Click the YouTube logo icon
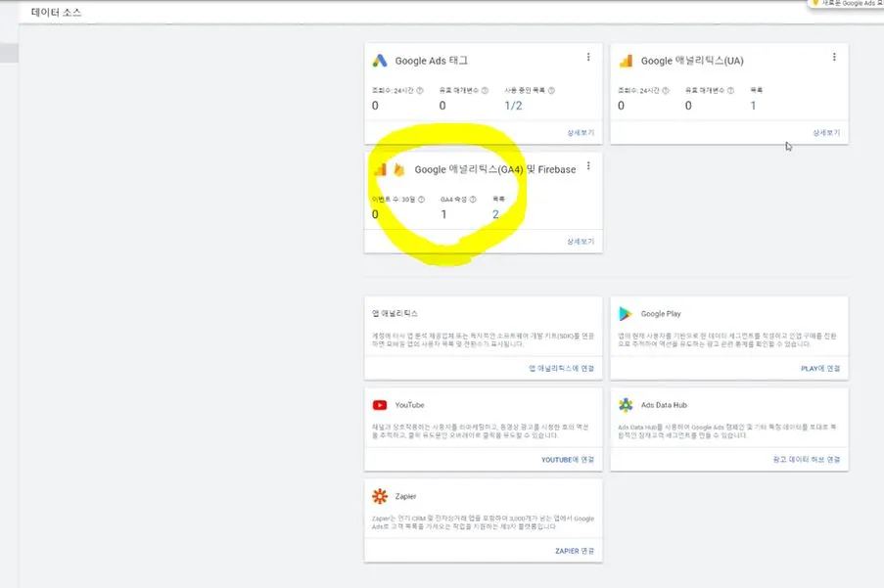884x588 pixels. (x=380, y=405)
